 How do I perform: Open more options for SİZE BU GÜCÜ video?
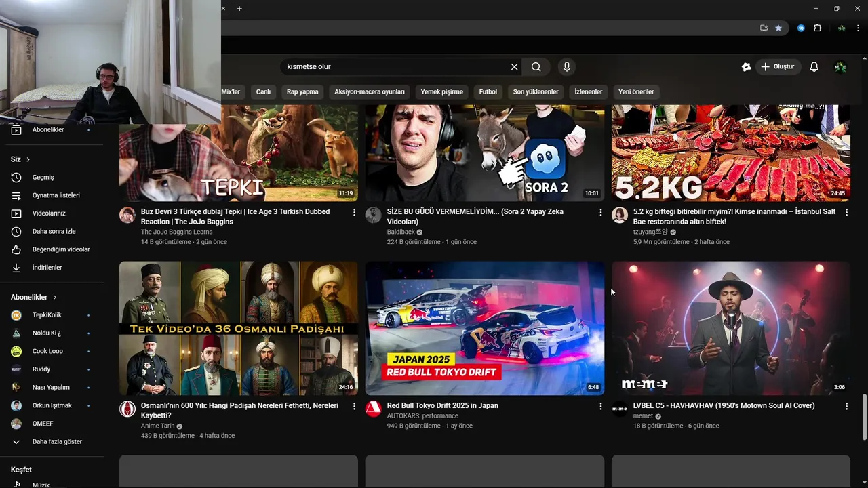[x=600, y=212]
